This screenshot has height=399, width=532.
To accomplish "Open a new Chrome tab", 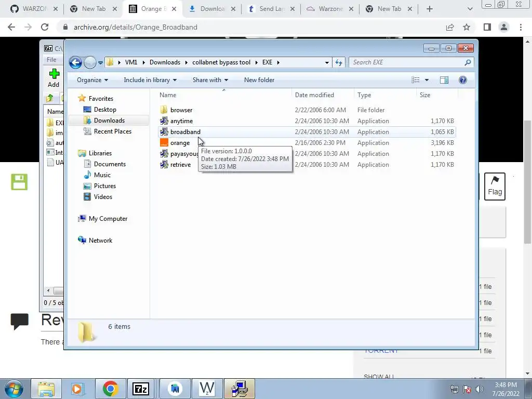I will click(x=430, y=9).
